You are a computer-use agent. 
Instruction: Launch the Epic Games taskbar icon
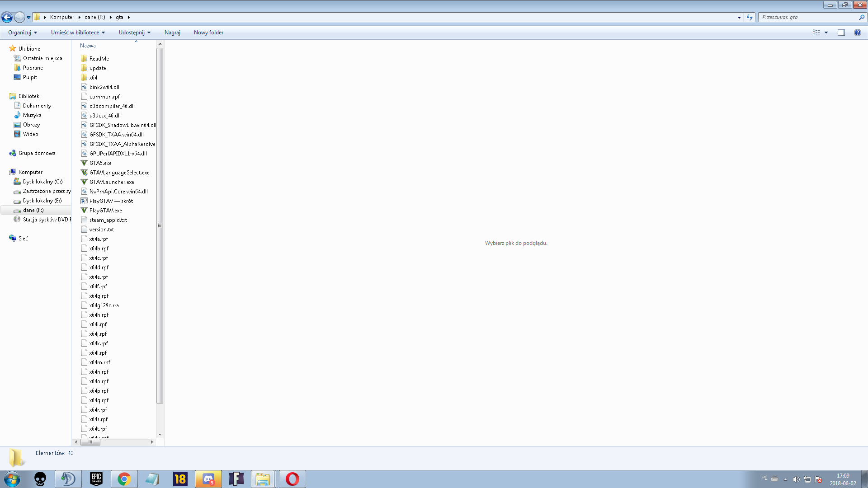click(96, 479)
